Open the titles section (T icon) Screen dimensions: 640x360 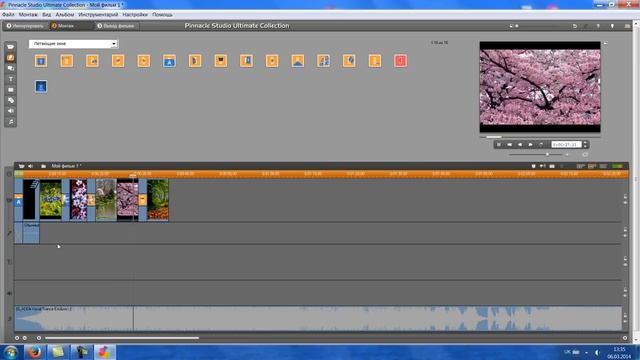point(11,79)
